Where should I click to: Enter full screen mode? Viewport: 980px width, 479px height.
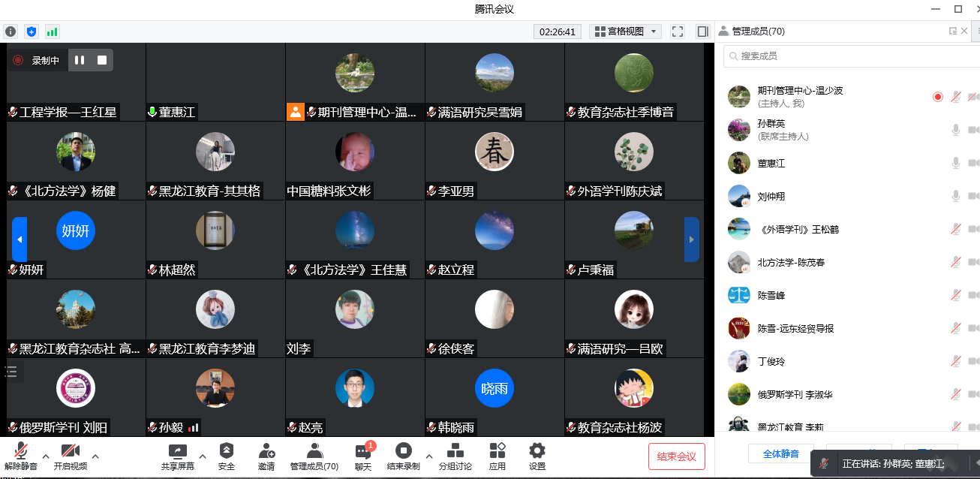[x=678, y=32]
